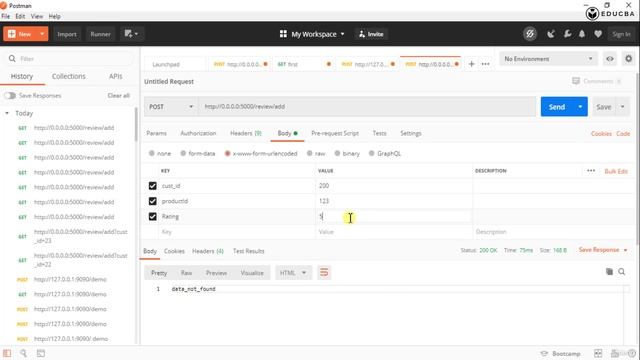This screenshot has height=360, width=640.
Task: Search the response with magnifier icon
Action: pyautogui.click(x=622, y=272)
